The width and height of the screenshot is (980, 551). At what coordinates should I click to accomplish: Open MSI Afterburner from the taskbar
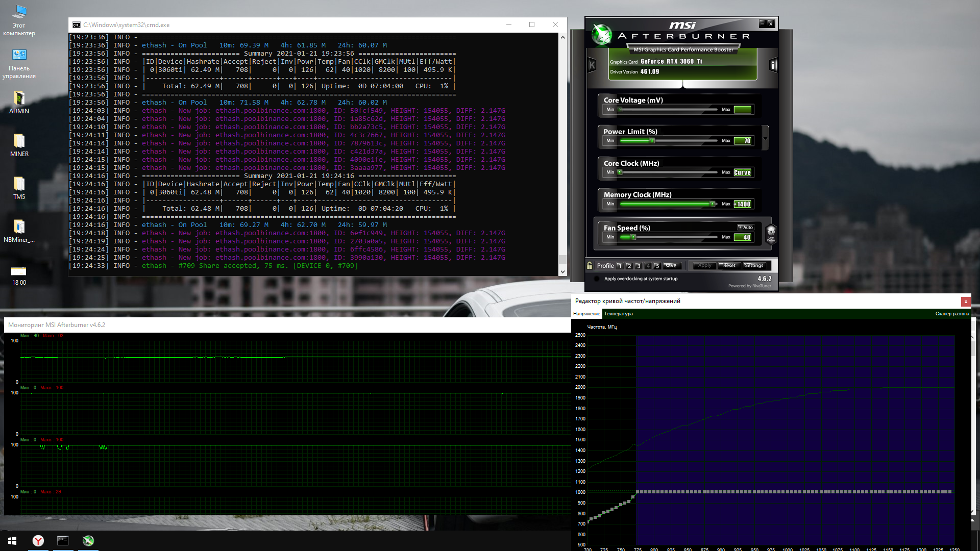pyautogui.click(x=88, y=541)
